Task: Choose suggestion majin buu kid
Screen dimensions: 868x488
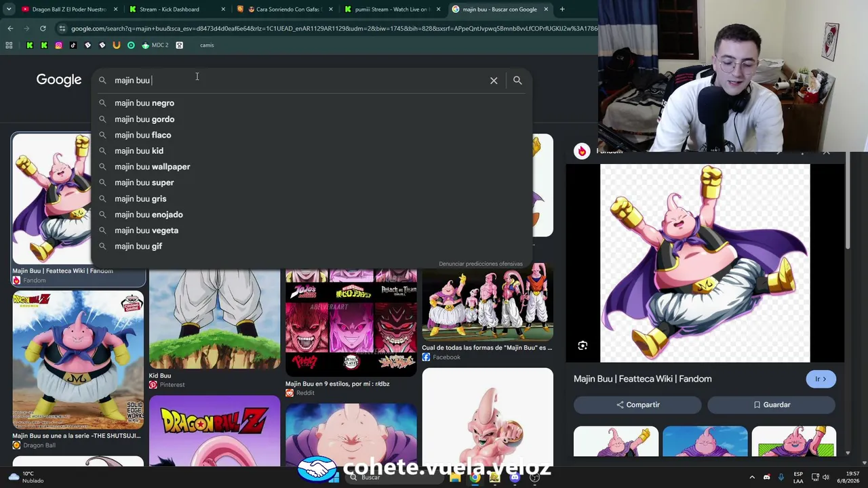Action: [311, 151]
